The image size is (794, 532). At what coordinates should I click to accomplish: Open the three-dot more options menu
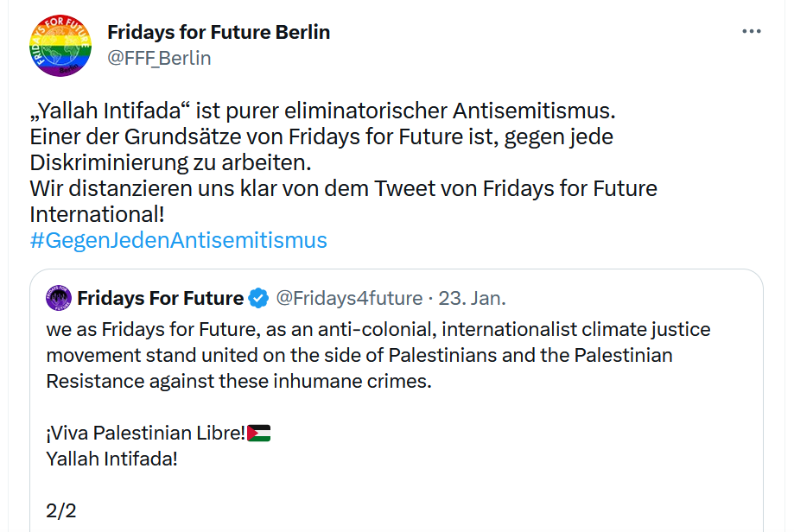[752, 32]
